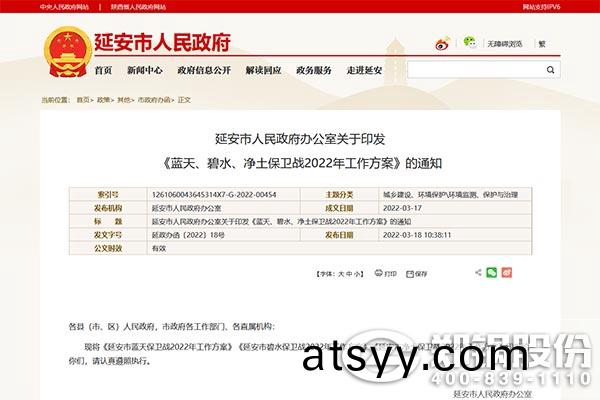Click 打印 to print the article
Screen dimensions: 600x400
point(385,274)
